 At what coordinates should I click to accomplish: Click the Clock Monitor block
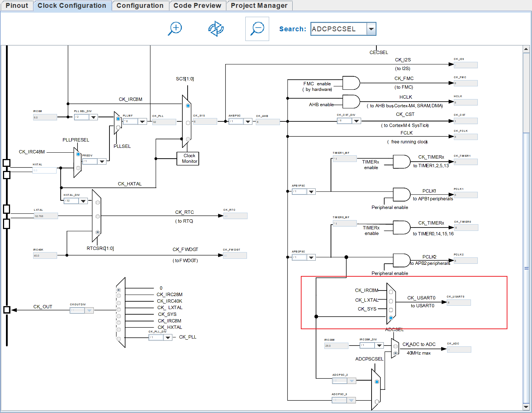tap(188, 158)
